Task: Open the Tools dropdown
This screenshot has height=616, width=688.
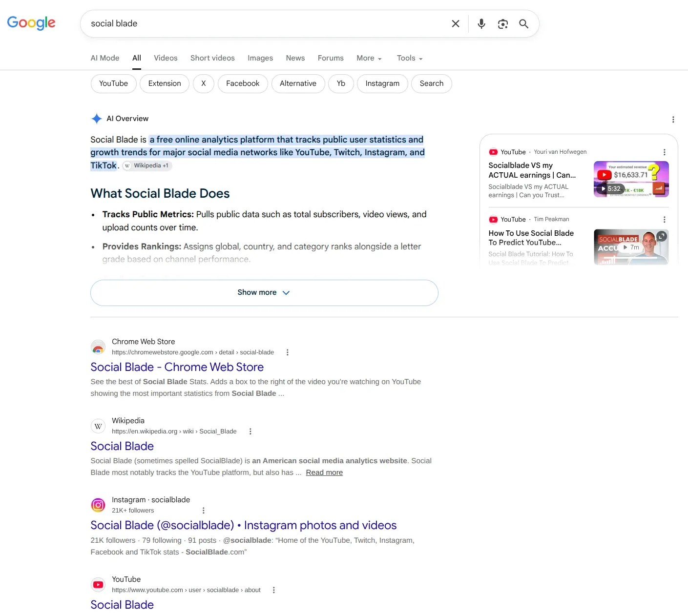Action: pyautogui.click(x=410, y=58)
